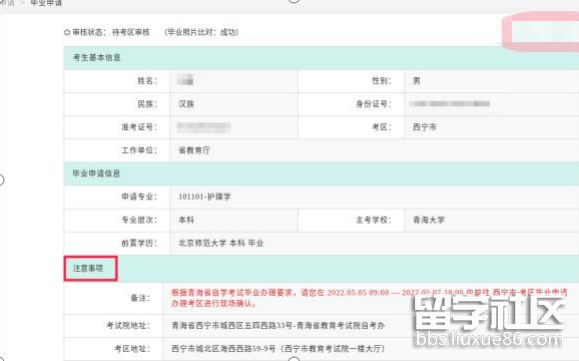Viewport: 579px width, 361px height.
Task: Click the 注意事项 section header text
Action: click(x=88, y=268)
